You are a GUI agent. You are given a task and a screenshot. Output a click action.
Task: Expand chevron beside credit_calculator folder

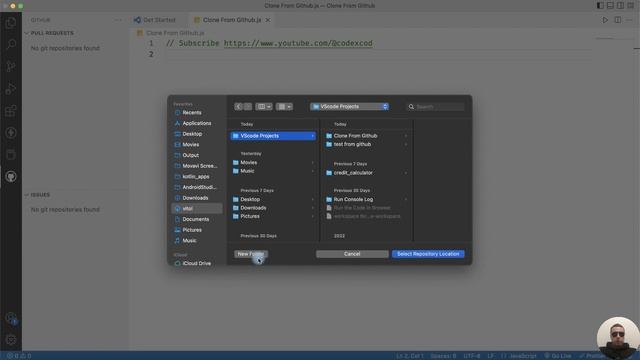pyautogui.click(x=406, y=173)
